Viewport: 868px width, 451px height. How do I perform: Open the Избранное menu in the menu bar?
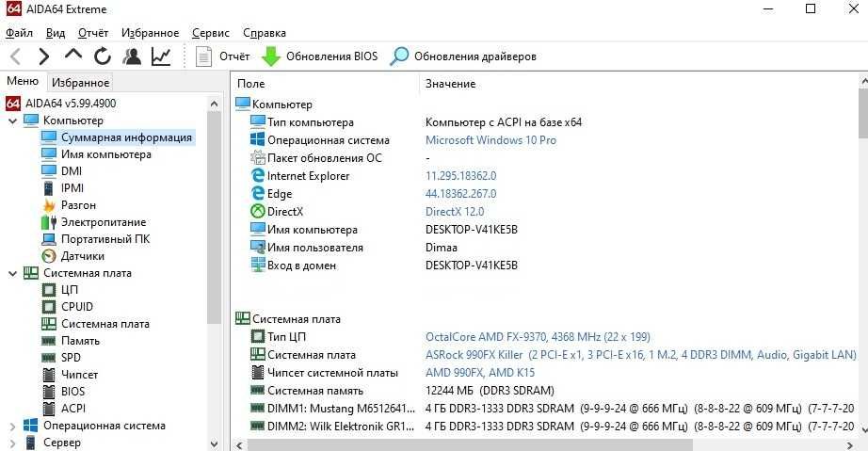pos(150,33)
